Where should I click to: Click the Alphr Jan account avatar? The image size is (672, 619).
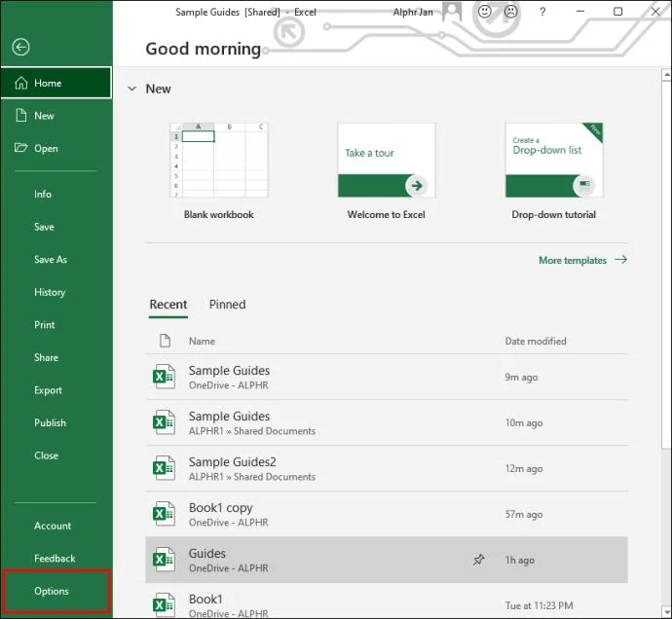[452, 12]
